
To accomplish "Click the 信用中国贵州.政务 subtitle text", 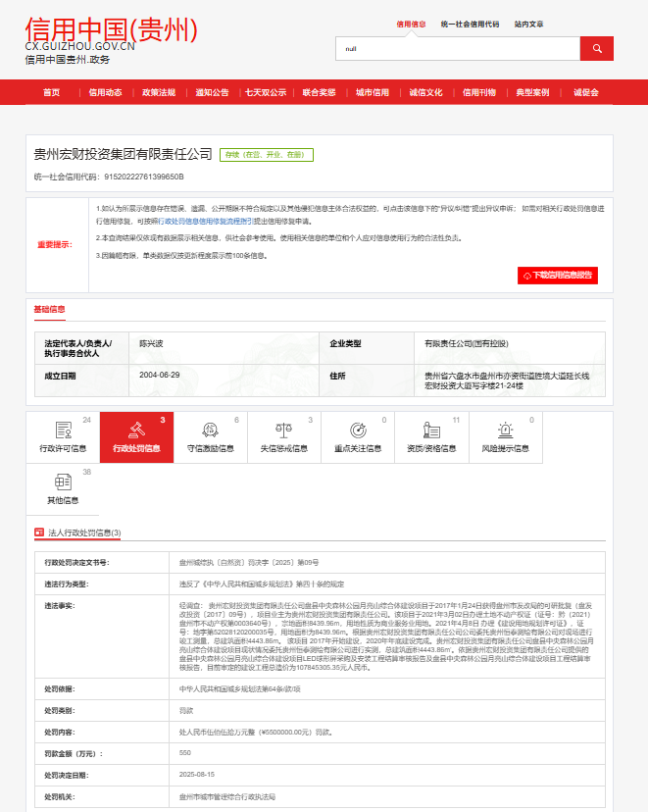I will tap(68, 60).
